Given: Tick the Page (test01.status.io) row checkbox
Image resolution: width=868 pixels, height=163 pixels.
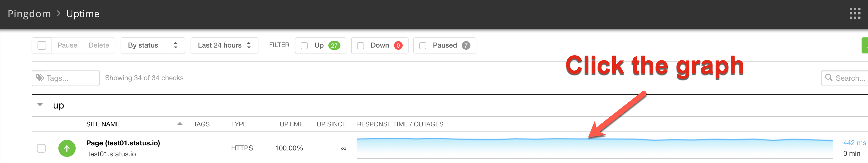Looking at the screenshot, I should 41,148.
